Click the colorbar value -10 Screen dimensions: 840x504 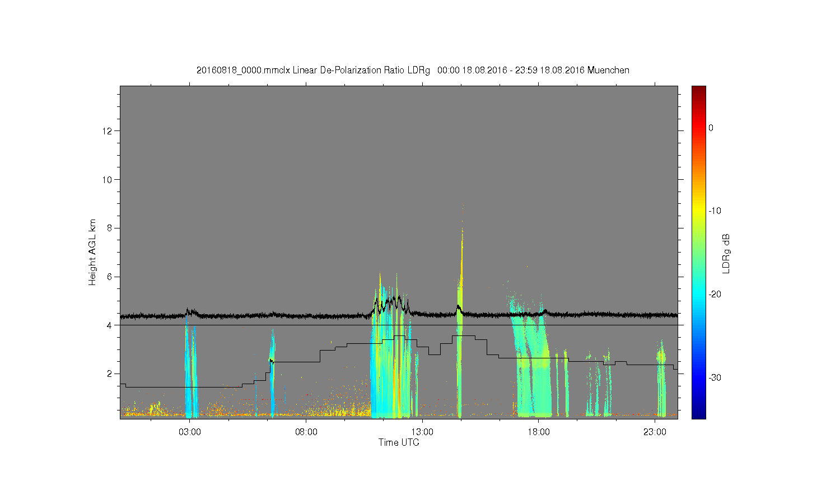(715, 211)
